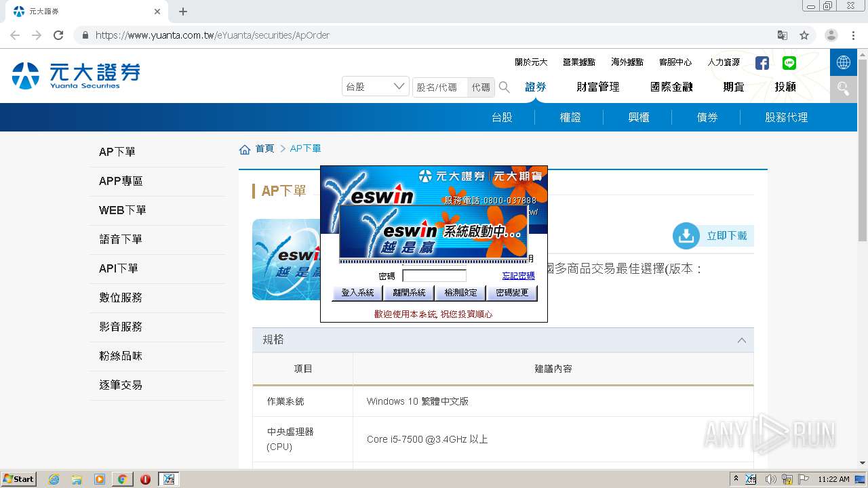This screenshot has width=868, height=488.
Task: Click 首頁 in the breadcrumb
Action: point(264,149)
